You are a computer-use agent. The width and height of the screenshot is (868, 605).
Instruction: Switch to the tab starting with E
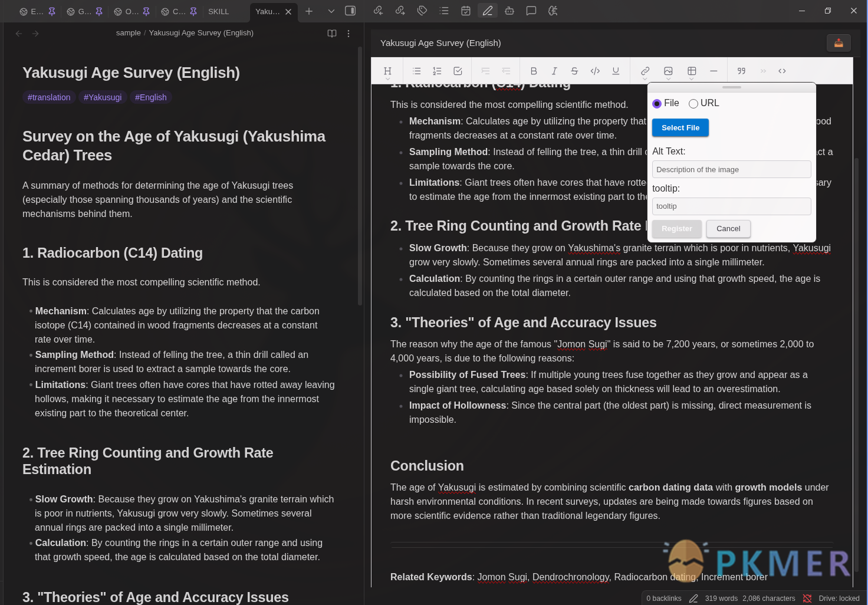pyautogui.click(x=32, y=11)
